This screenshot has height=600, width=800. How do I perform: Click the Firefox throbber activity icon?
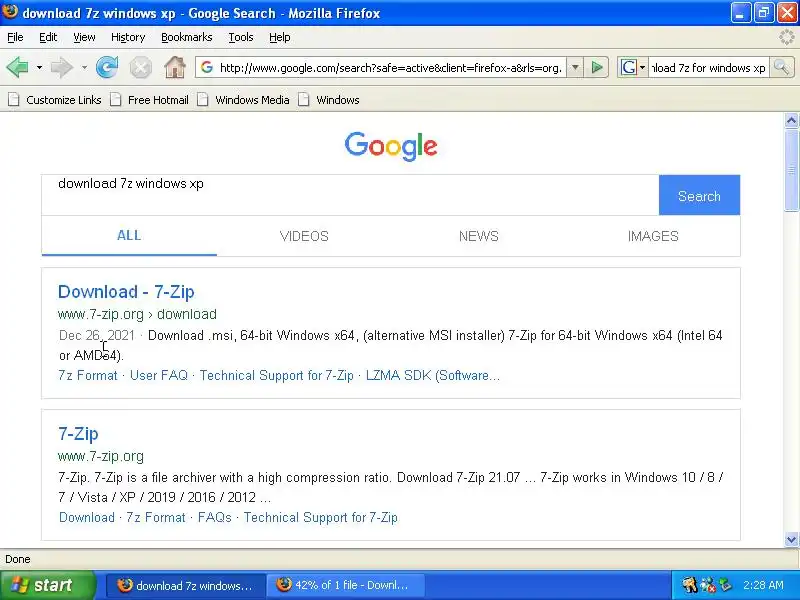(787, 37)
